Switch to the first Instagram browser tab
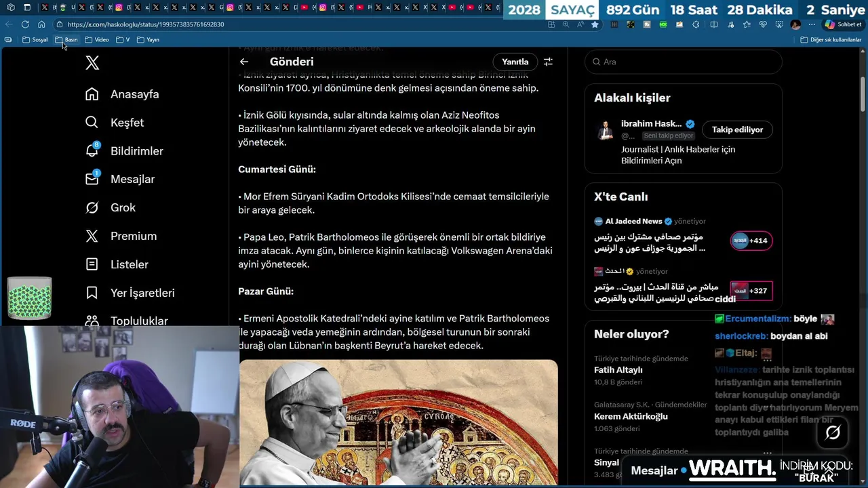This screenshot has height=488, width=868. [x=119, y=7]
